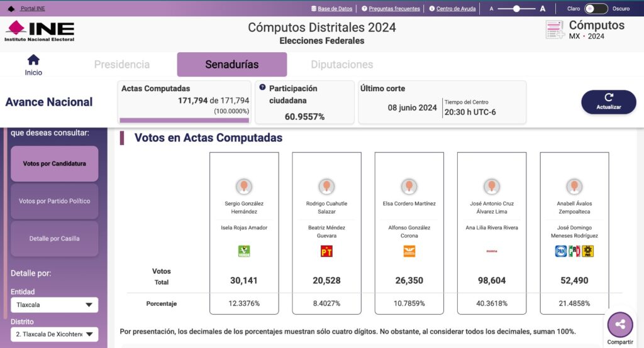
Task: Click the PT party logo
Action: pos(326,251)
